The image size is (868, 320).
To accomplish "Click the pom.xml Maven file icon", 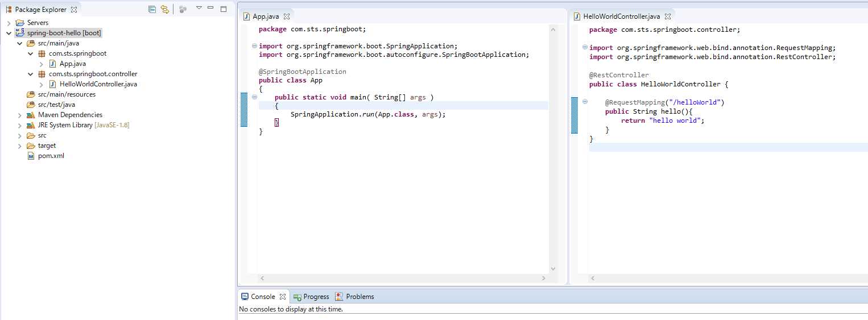I will coord(31,156).
